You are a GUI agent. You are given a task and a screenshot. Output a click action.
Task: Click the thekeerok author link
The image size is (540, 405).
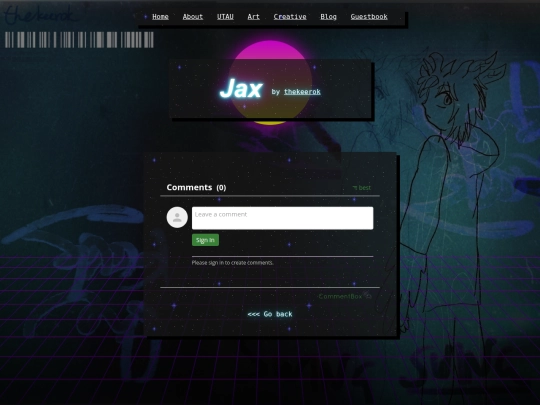click(x=302, y=92)
